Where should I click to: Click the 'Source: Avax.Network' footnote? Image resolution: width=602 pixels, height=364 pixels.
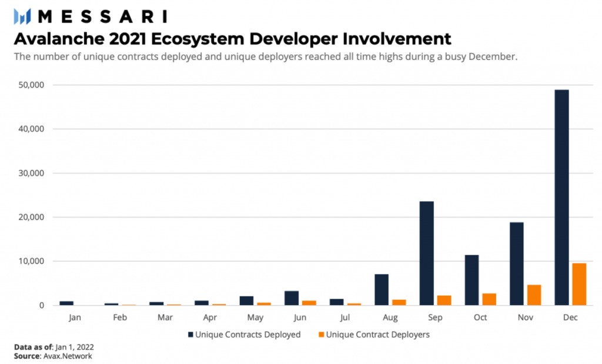pyautogui.click(x=53, y=356)
